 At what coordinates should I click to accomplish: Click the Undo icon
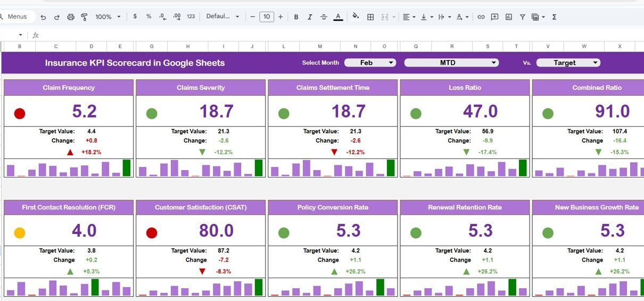(44, 17)
